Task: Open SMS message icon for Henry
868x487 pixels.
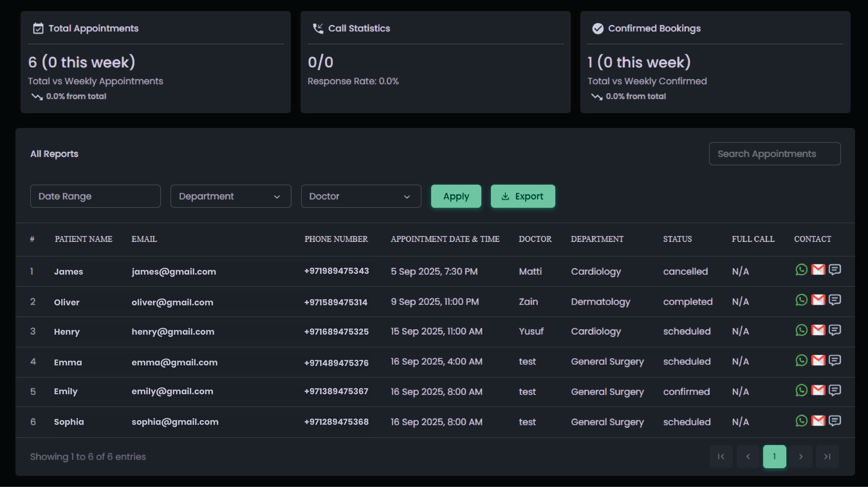Action: pos(835,330)
